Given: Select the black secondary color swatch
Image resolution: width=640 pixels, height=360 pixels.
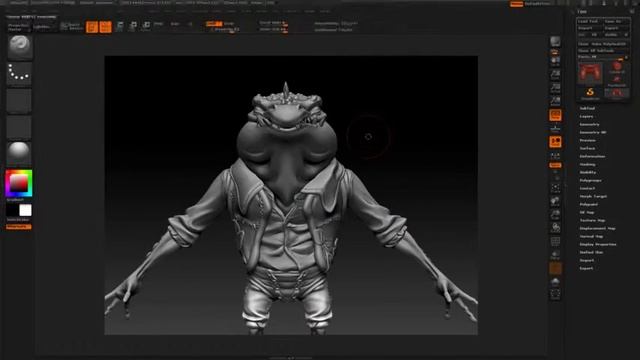Looking at the screenshot, I should 12,210.
